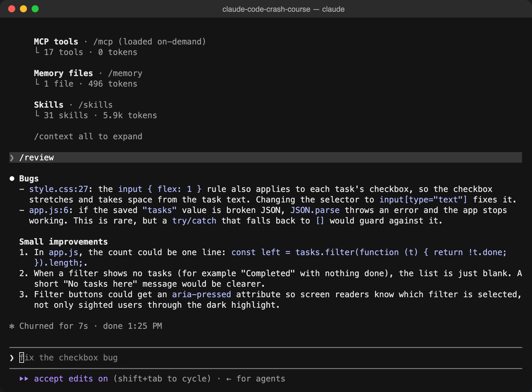
Task: Click '17 tools · 0 tokens' line
Action: 90,52
